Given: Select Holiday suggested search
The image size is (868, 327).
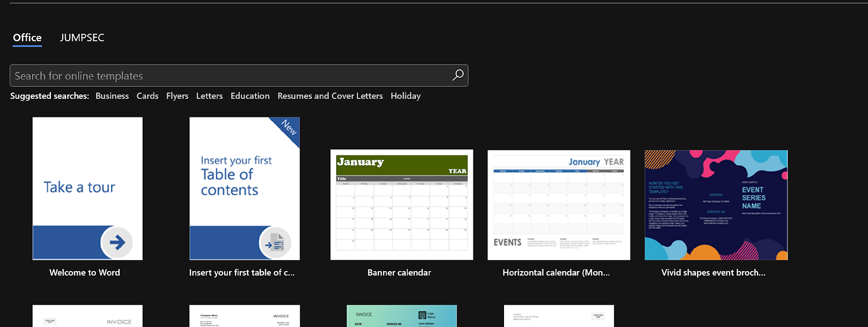Looking at the screenshot, I should (x=406, y=96).
